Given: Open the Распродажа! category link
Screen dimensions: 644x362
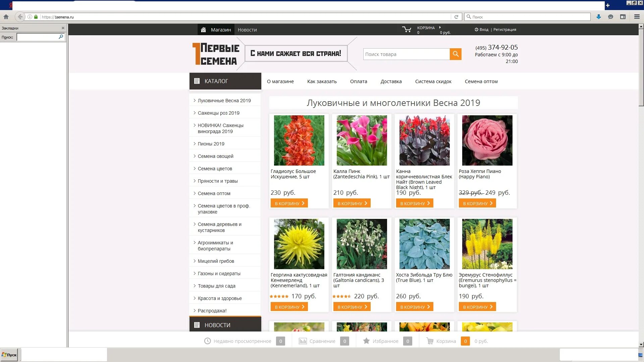Looking at the screenshot, I should coord(212,311).
